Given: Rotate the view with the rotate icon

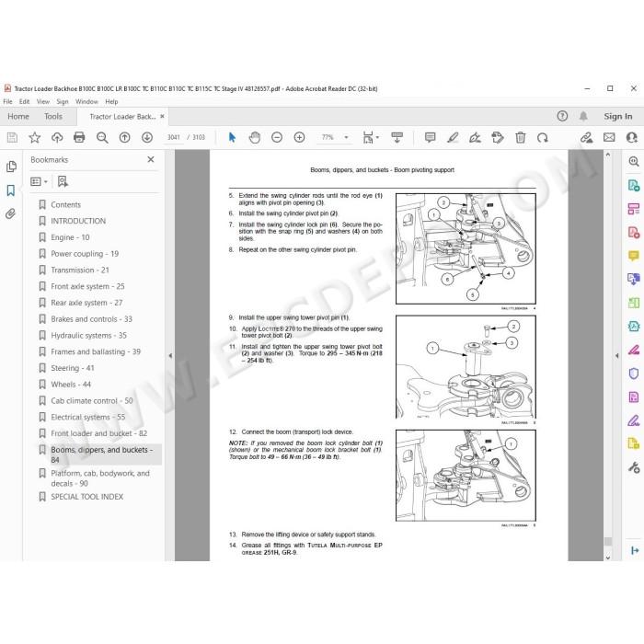Looking at the screenshot, I should [x=543, y=138].
